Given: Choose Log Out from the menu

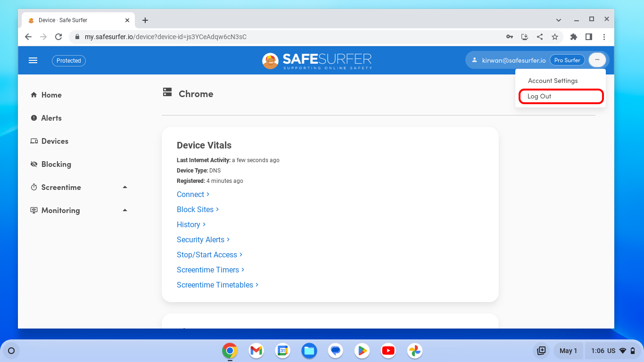Looking at the screenshot, I should coord(561,96).
